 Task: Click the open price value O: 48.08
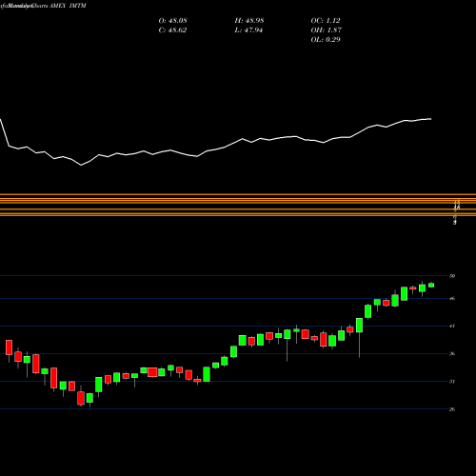172,21
